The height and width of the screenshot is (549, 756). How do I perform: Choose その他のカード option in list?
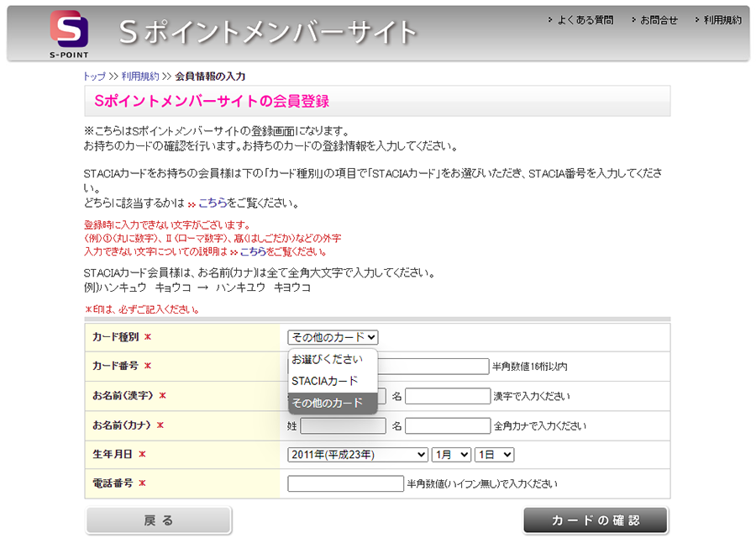coord(333,403)
